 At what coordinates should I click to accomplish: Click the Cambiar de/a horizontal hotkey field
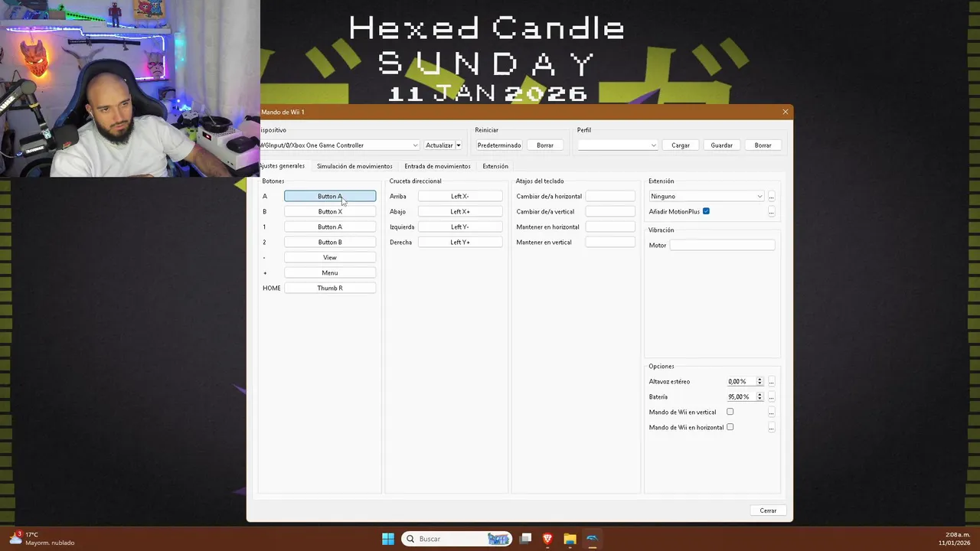click(x=610, y=196)
